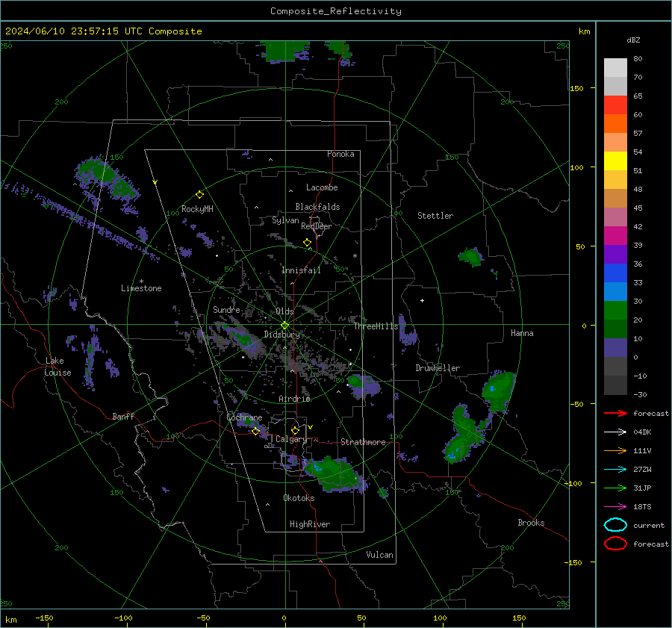
Task: Click the ThreeHills city label
Action: click(x=376, y=326)
